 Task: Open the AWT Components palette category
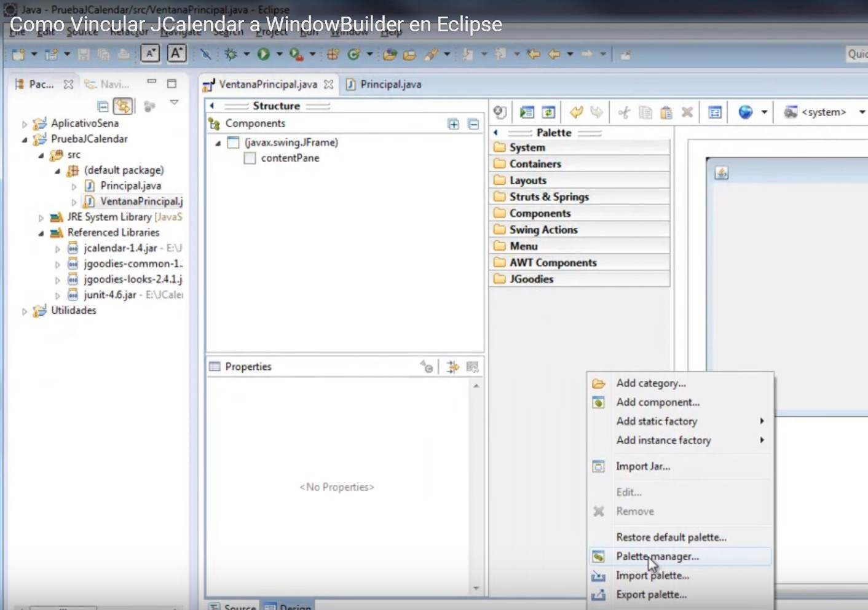580,262
